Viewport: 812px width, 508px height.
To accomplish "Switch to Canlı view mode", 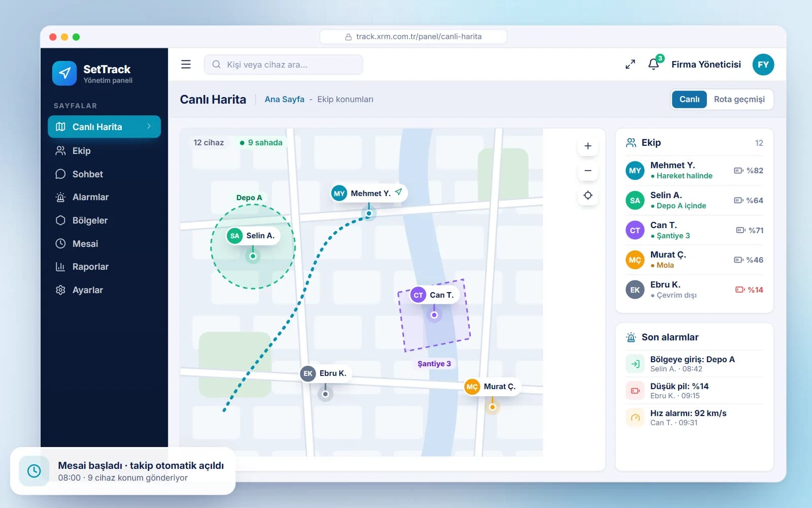I will 689,99.
